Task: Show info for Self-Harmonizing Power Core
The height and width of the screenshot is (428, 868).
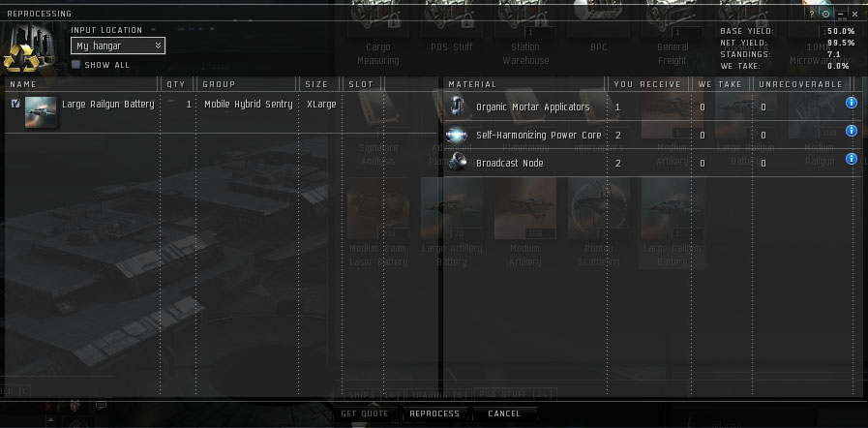Action: (852, 131)
